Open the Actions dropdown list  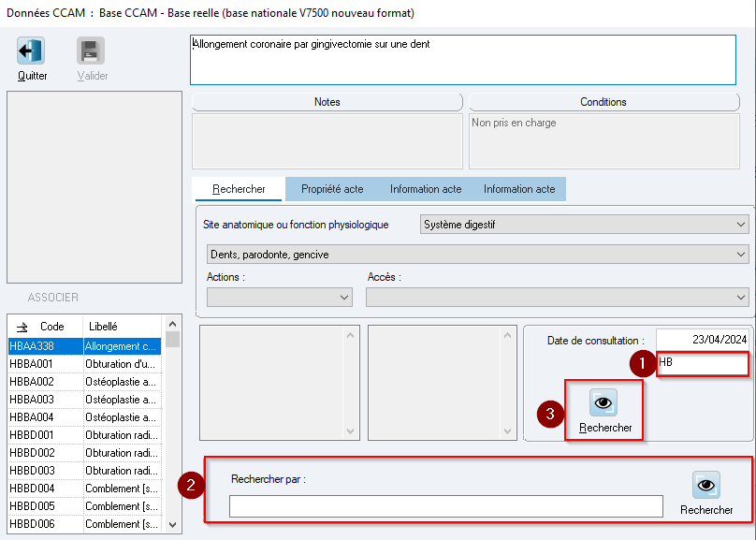click(x=280, y=297)
